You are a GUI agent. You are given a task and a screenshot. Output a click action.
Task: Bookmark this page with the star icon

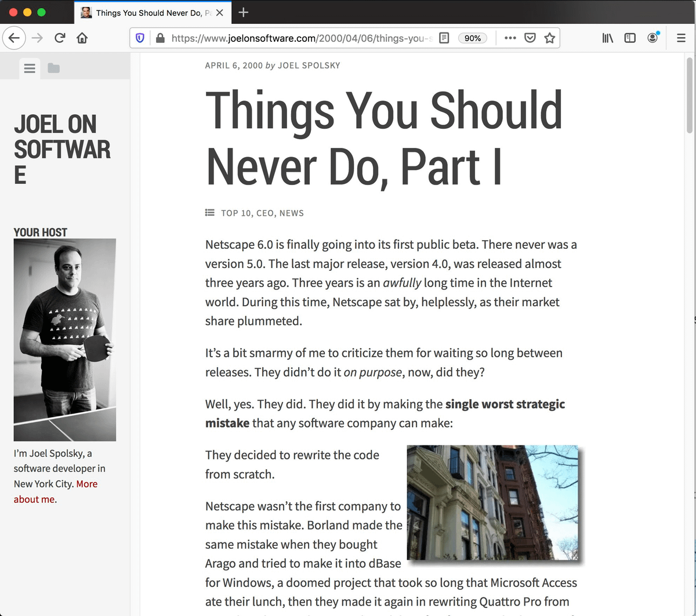[x=549, y=38]
